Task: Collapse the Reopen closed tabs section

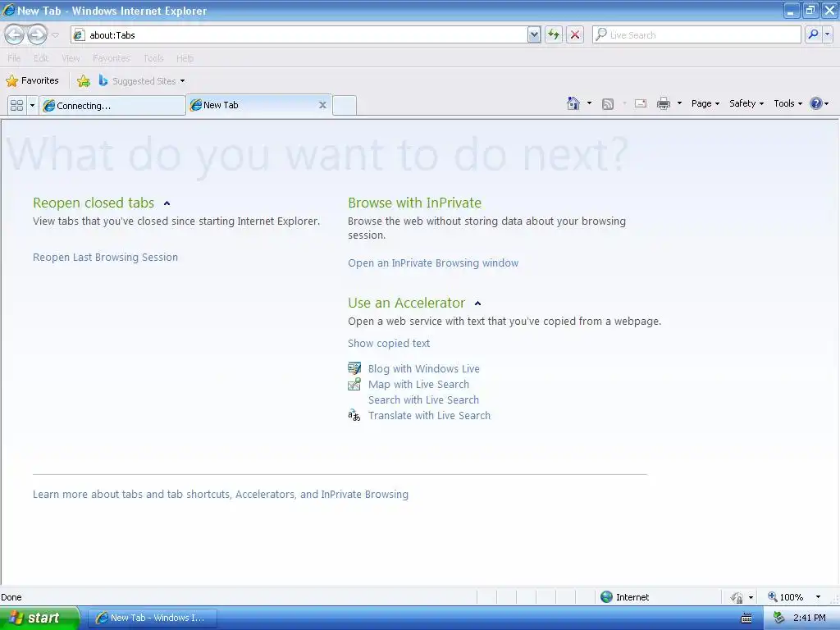Action: click(x=167, y=203)
